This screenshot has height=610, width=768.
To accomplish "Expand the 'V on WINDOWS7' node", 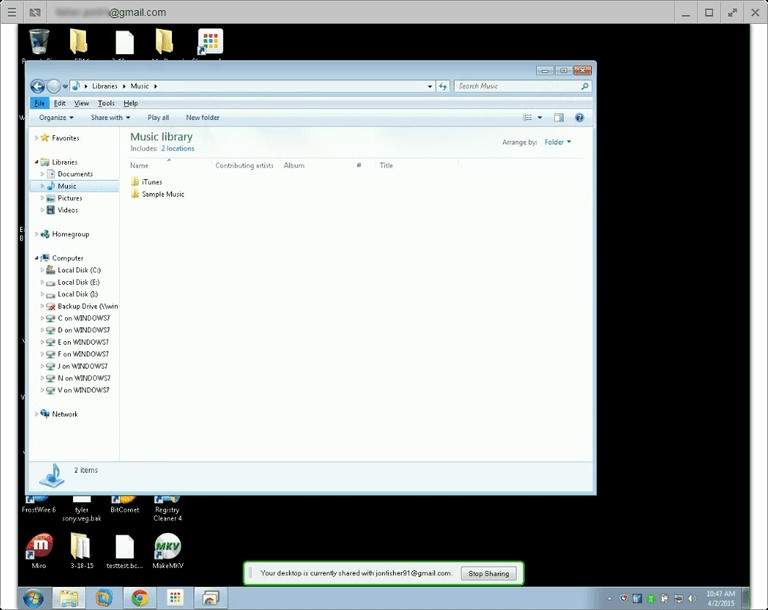I will click(42, 390).
